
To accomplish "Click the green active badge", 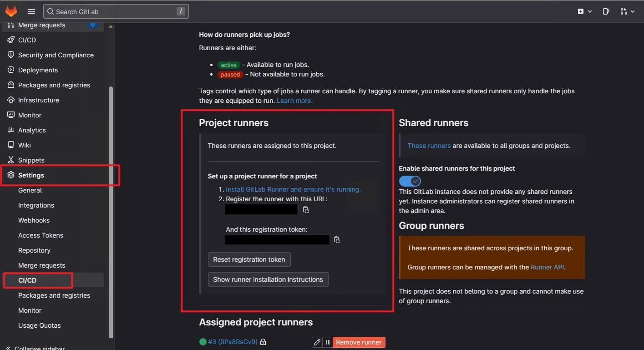I will pos(228,65).
